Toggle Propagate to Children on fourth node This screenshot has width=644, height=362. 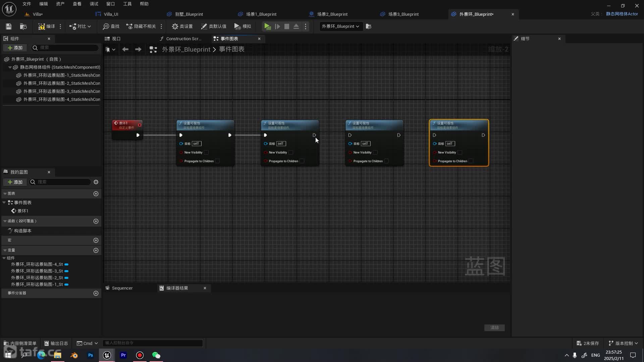[471, 161]
